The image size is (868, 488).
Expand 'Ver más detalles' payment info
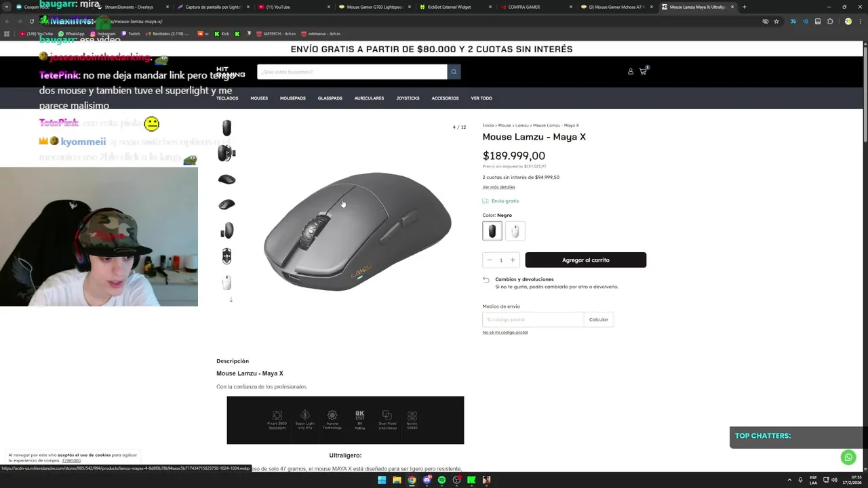tap(498, 187)
